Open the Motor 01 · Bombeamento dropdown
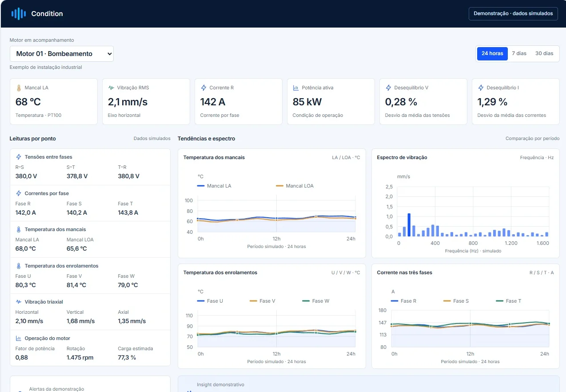This screenshot has width=566, height=392. click(62, 54)
